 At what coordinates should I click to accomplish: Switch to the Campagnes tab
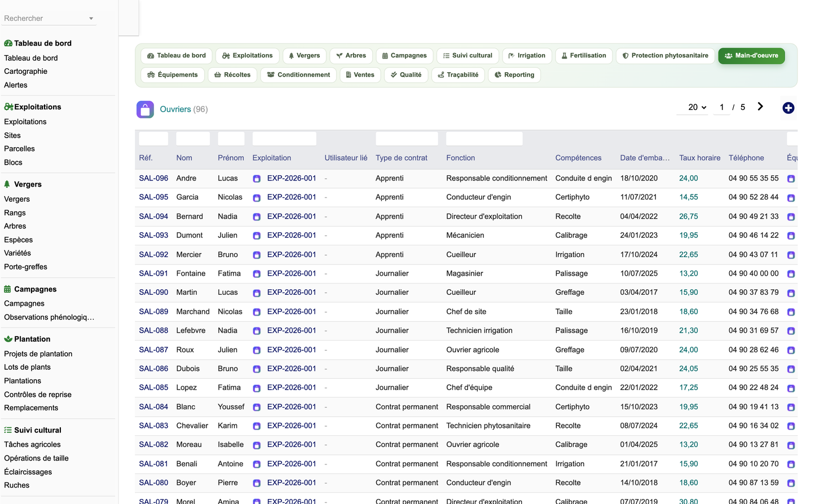[404, 56]
